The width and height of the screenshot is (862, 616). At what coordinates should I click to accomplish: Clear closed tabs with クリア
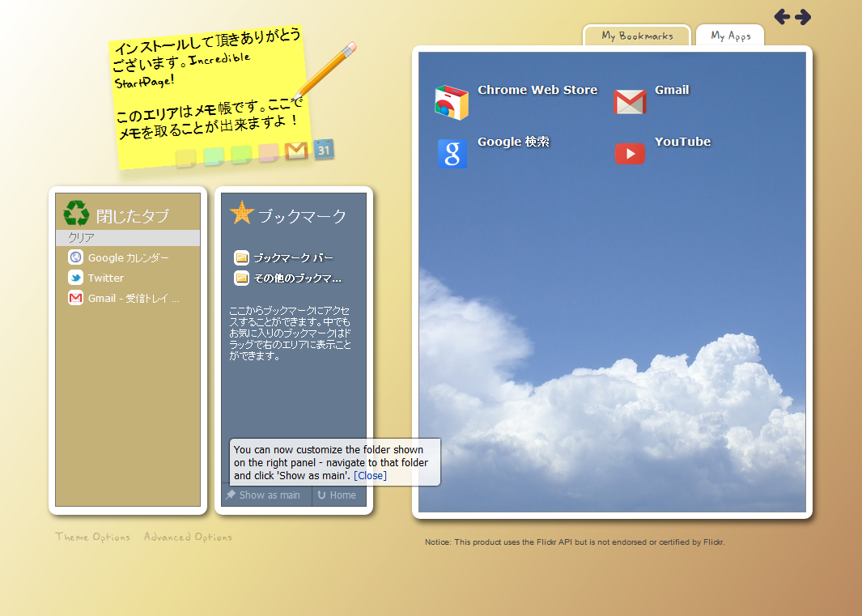(x=128, y=238)
